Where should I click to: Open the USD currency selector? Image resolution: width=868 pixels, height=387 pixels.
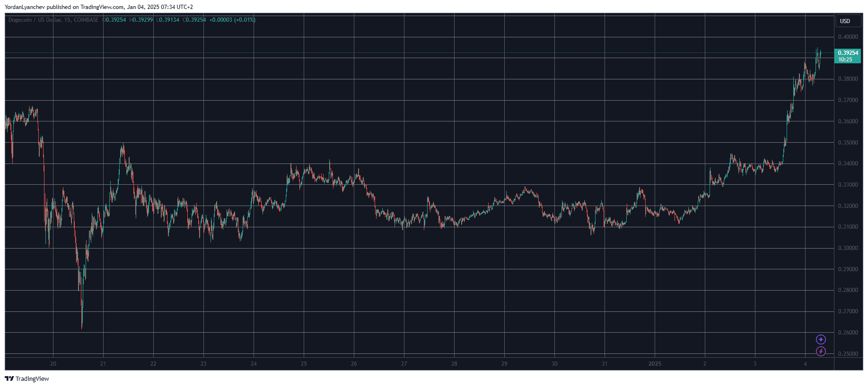tap(848, 21)
